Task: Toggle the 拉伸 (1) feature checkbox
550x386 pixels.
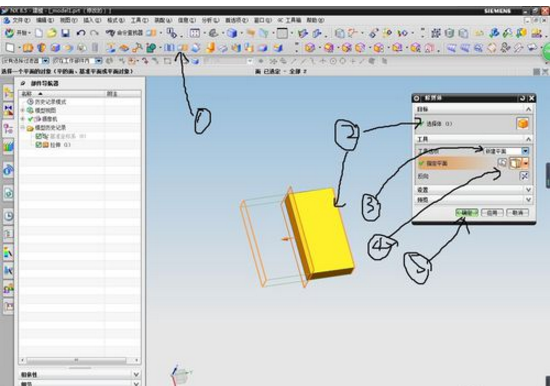Action: 39,145
